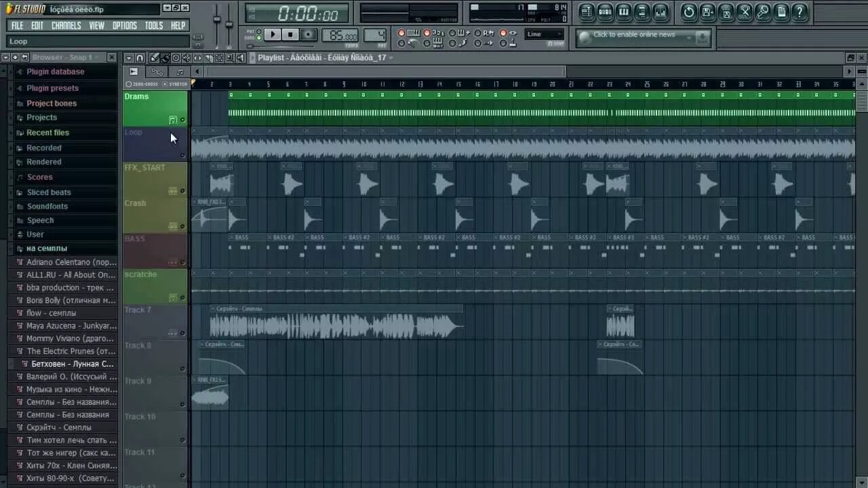868x488 pixels.
Task: Click the main volume slider
Action: point(217,19)
